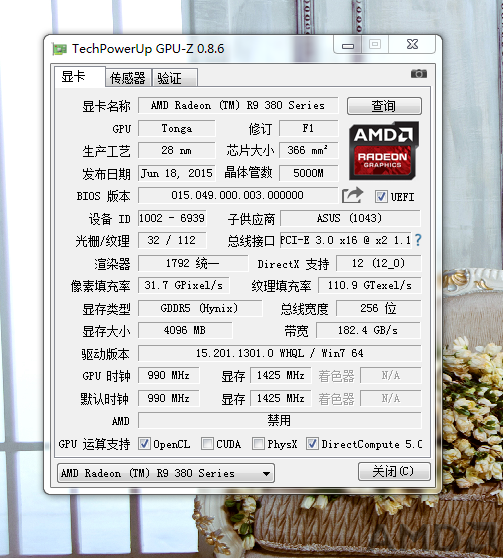This screenshot has height=558, width=503.
Task: Toggle the PhysX checkbox
Action: click(x=258, y=444)
